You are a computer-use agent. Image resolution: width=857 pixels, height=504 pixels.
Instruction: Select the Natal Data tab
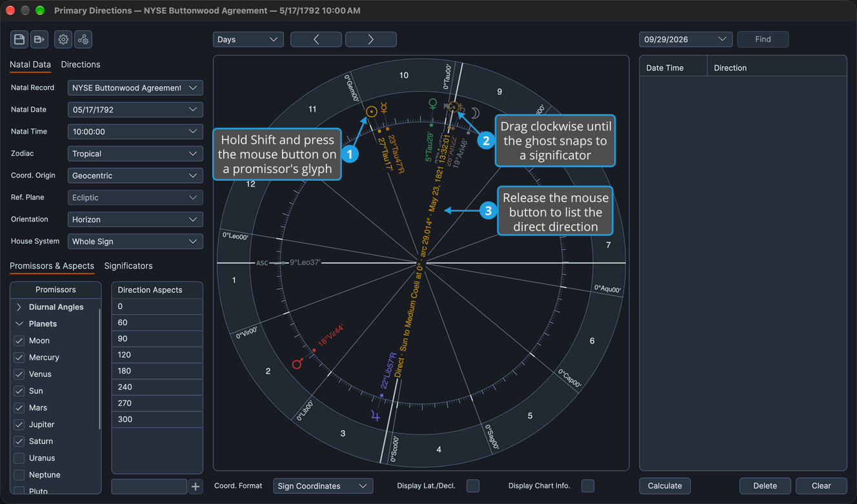coord(30,65)
